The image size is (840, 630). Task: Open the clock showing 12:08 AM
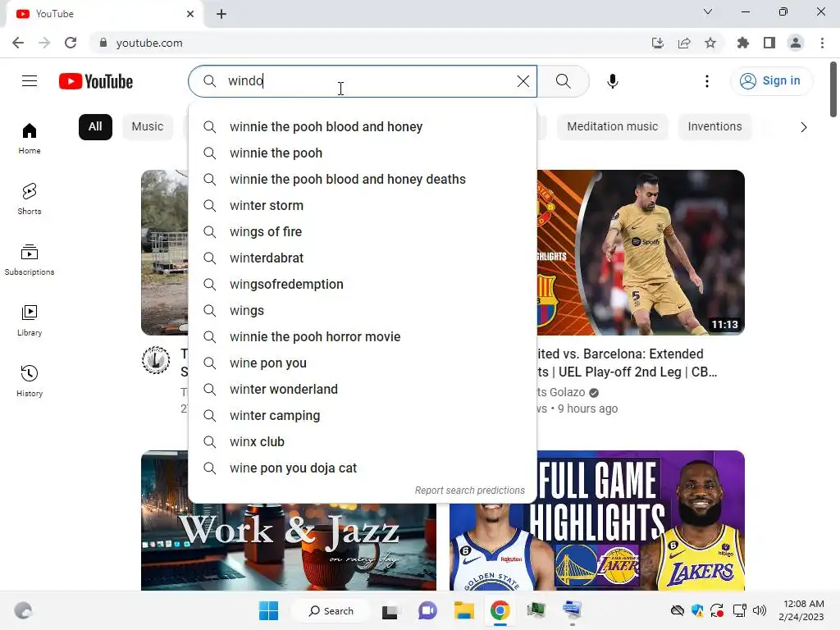801,610
